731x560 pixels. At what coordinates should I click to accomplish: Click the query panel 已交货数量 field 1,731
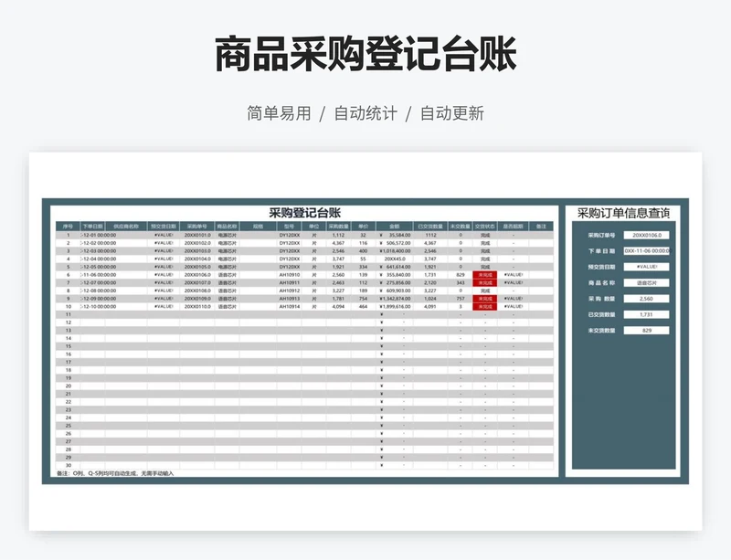point(646,315)
